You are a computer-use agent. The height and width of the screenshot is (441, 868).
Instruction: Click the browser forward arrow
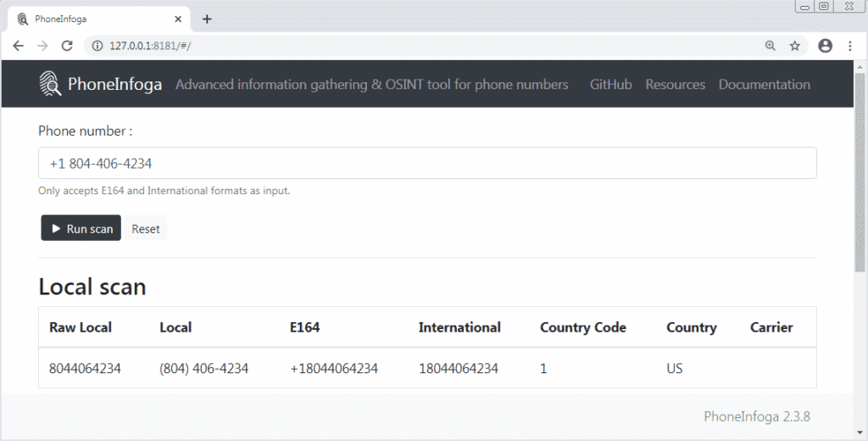click(42, 46)
